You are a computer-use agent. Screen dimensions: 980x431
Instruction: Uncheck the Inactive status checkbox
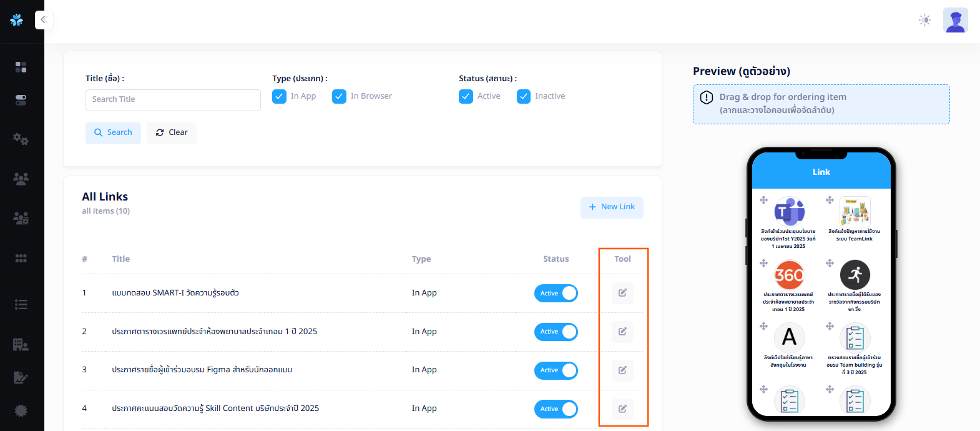click(524, 96)
